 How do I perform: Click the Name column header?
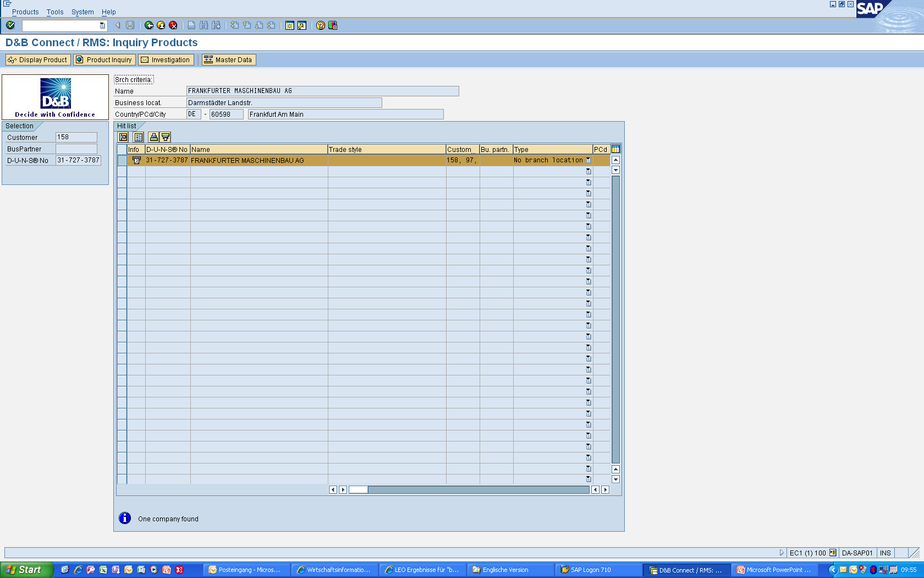(258, 149)
